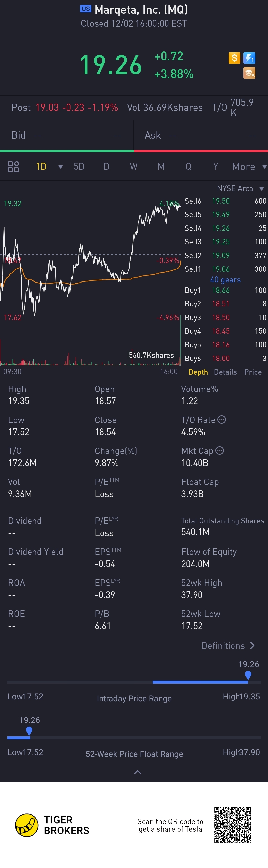The image size is (268, 868).
Task: Switch to the 5D chart tab
Action: tap(79, 166)
